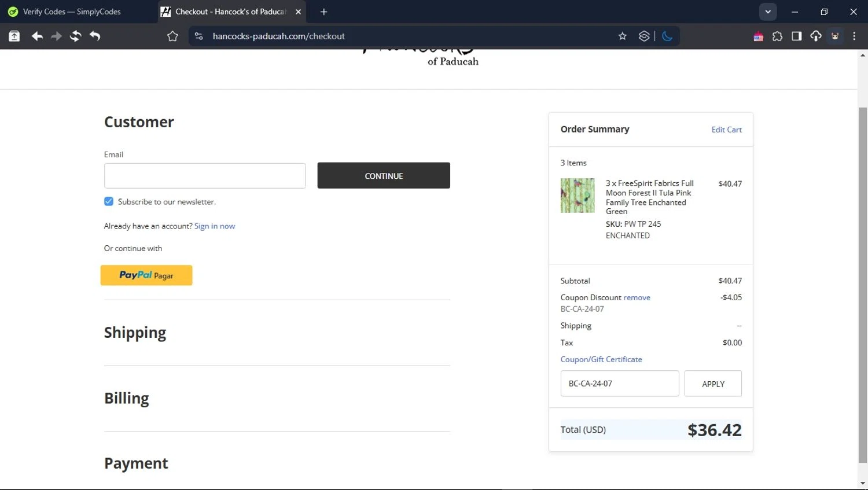Click the Tula Pink fabric product thumbnail
The width and height of the screenshot is (868, 490).
click(578, 196)
